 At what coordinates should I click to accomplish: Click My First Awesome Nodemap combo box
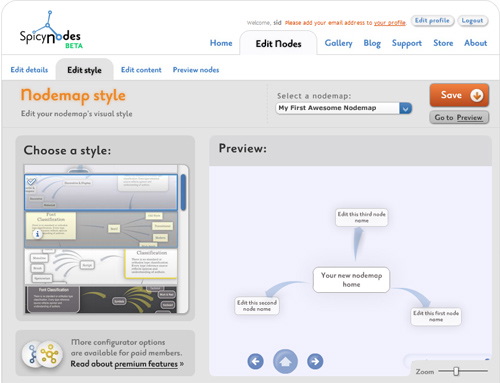tap(344, 108)
